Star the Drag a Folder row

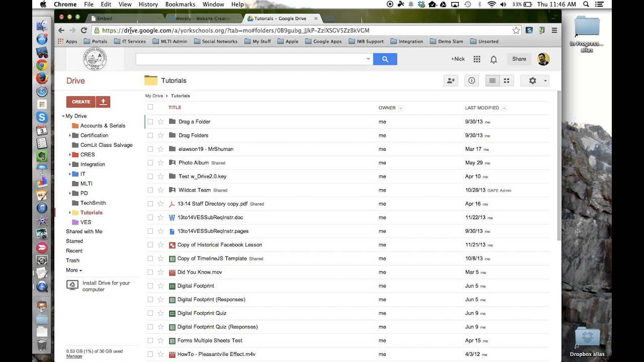click(x=160, y=122)
